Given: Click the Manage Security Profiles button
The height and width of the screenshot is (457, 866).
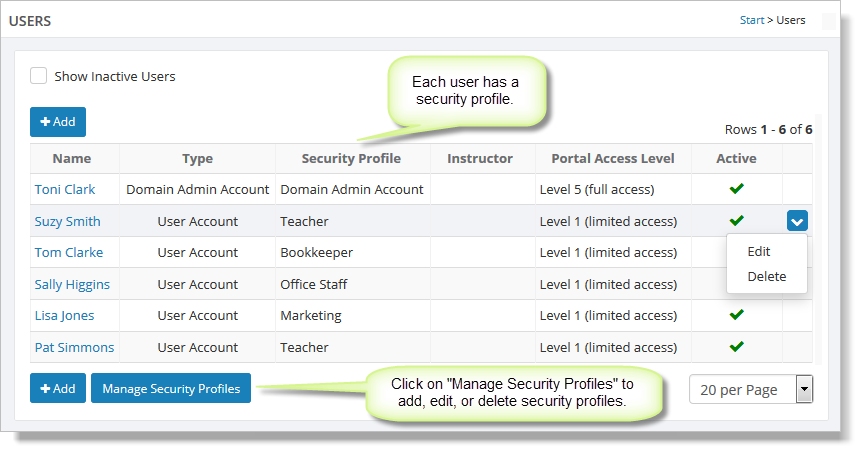Looking at the screenshot, I should [171, 389].
